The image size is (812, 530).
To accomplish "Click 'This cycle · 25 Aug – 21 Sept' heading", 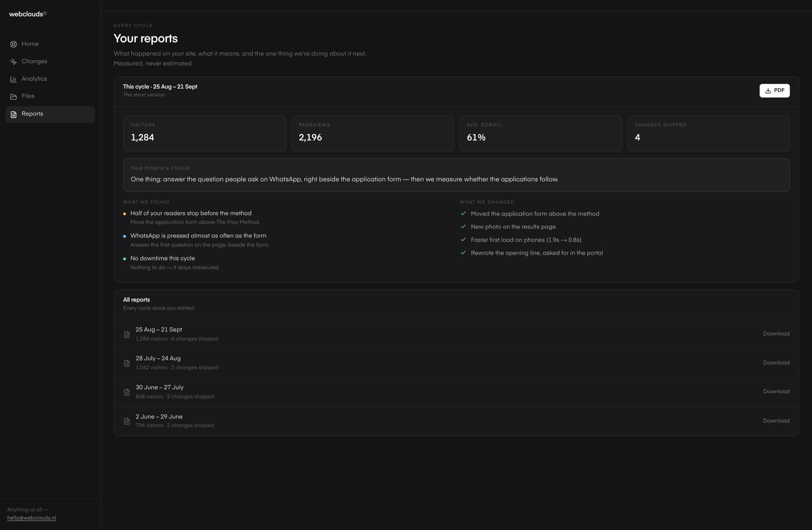I will pos(160,87).
